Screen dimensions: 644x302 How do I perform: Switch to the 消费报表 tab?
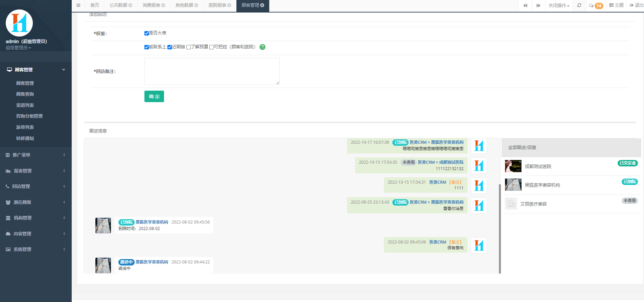click(x=151, y=5)
